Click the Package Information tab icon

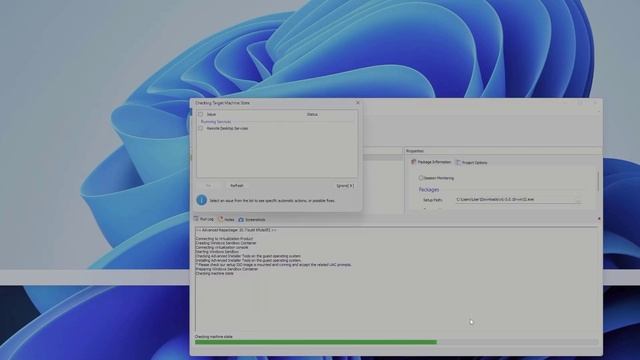tap(413, 162)
